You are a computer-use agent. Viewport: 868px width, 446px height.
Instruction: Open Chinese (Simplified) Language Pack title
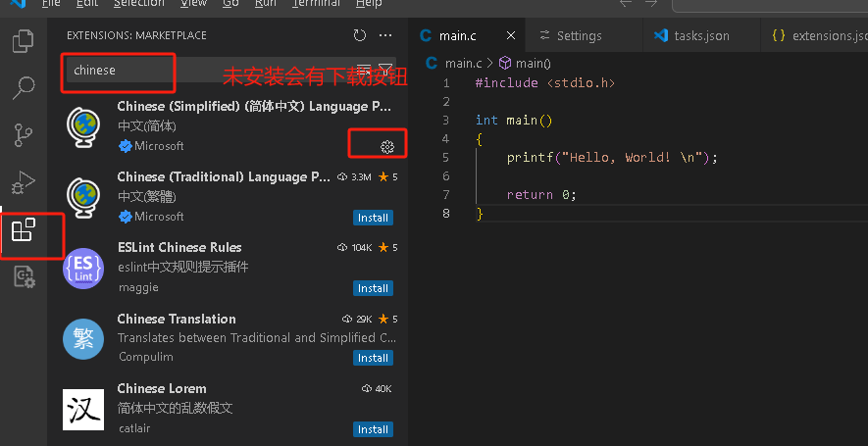coord(255,106)
